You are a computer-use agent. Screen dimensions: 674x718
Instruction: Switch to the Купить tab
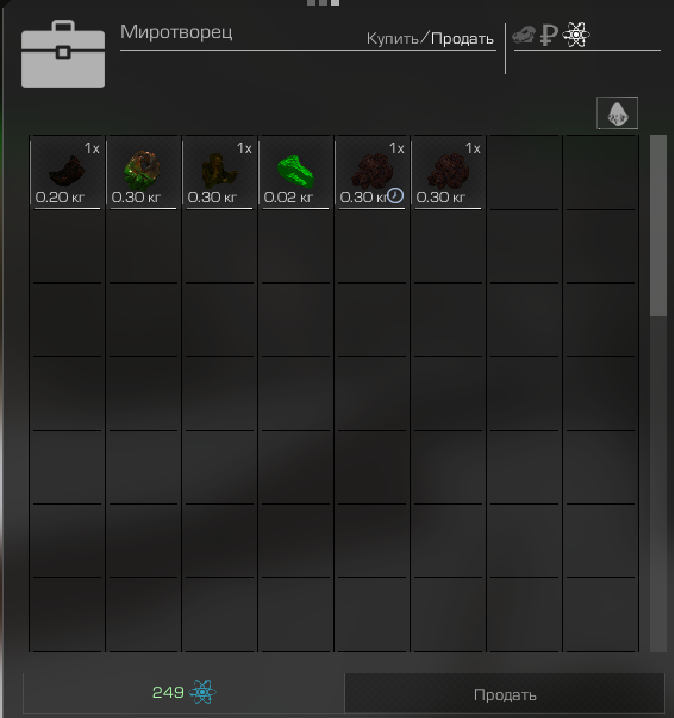[x=392, y=39]
